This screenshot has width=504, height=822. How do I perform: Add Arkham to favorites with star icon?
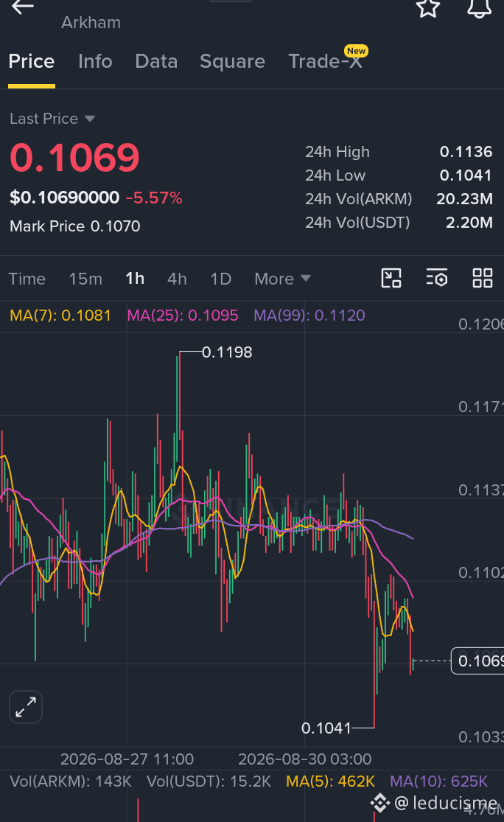428,7
